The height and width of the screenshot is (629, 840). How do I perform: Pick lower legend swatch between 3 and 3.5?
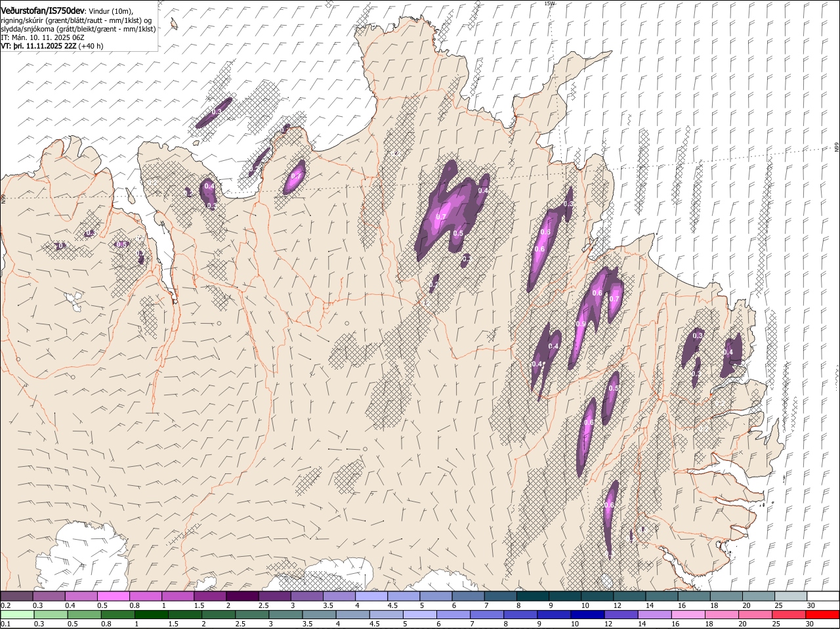point(285,615)
